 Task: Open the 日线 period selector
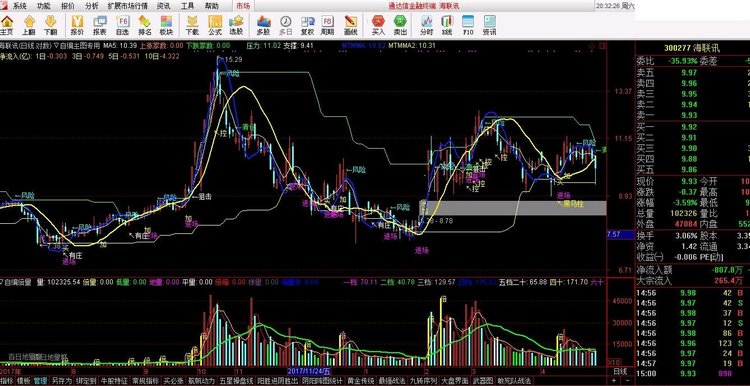pos(620,371)
